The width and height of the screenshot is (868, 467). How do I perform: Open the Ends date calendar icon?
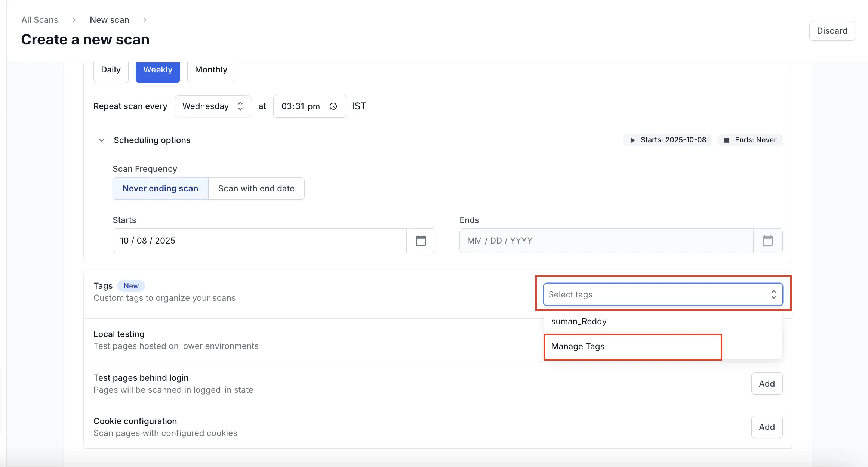point(767,241)
